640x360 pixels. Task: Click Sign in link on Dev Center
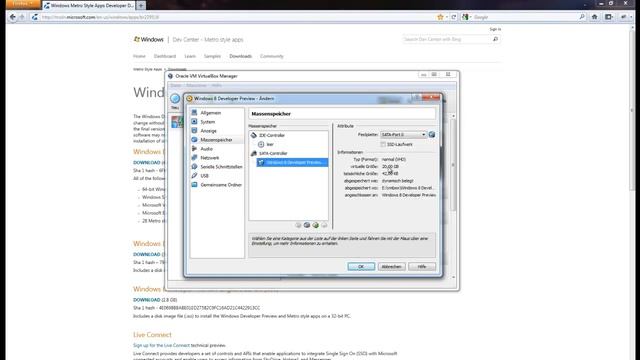point(495,29)
